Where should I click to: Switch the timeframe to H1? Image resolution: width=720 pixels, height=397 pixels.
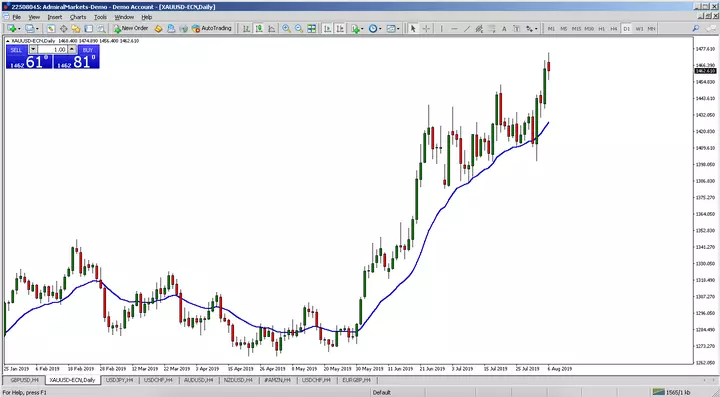tap(602, 28)
